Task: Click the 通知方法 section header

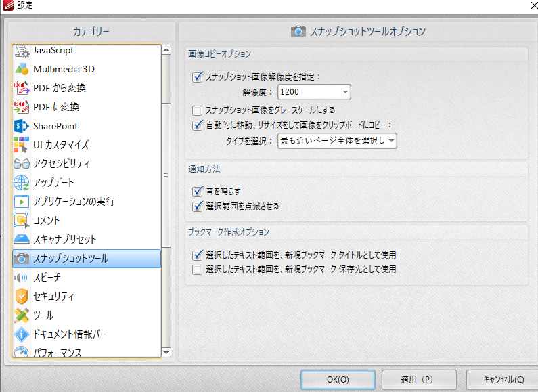Action: coord(204,169)
